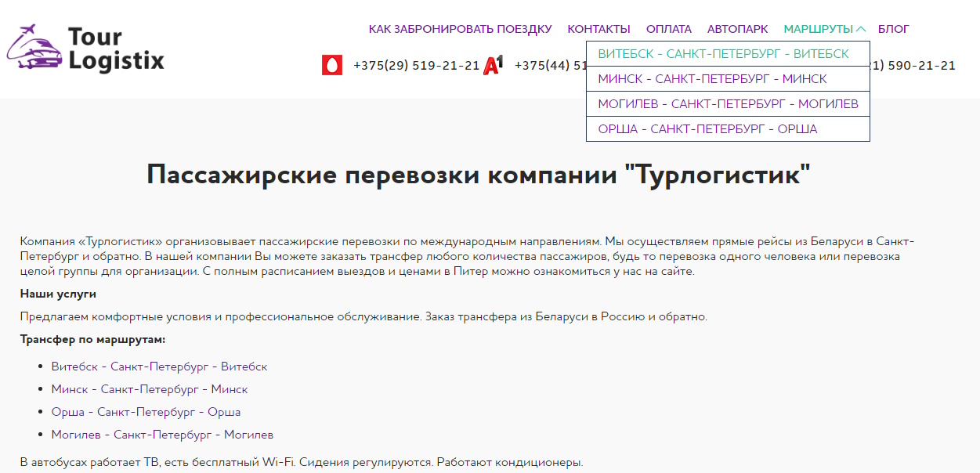Open the bulleted Минск - Санкт-Петербург - Минск link

(x=150, y=389)
